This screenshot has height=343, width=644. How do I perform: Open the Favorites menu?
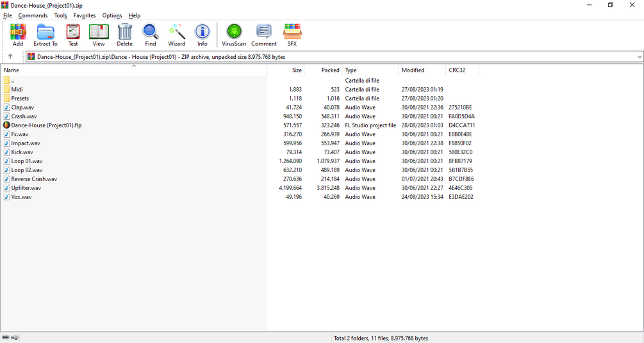click(85, 15)
